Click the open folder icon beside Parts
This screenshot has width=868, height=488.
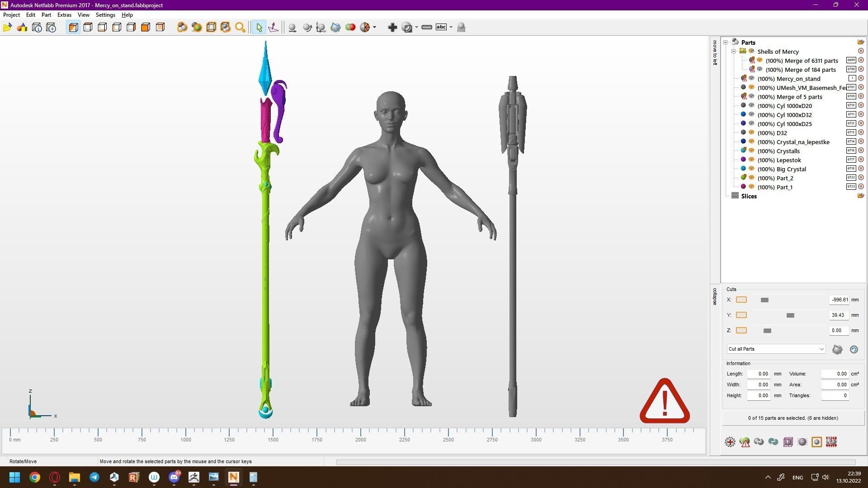click(x=860, y=42)
